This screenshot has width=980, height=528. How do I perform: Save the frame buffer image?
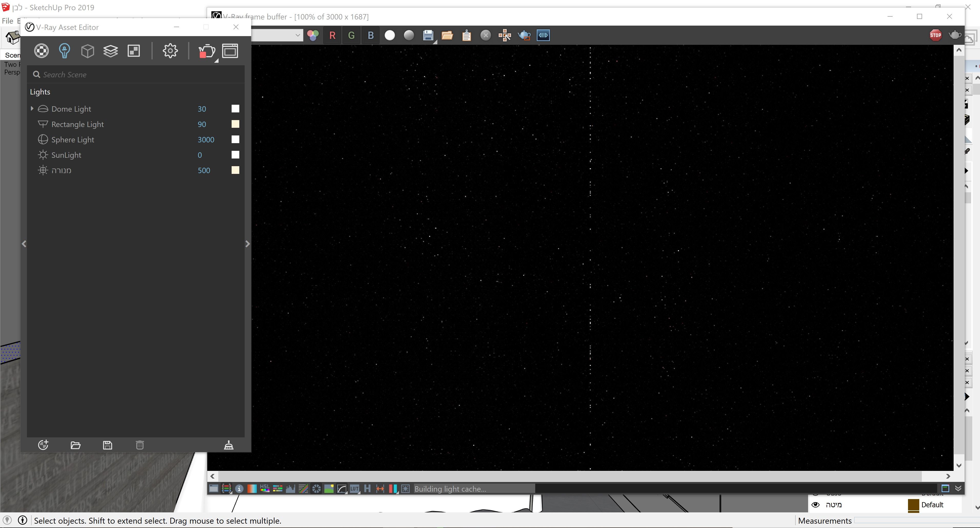click(428, 35)
